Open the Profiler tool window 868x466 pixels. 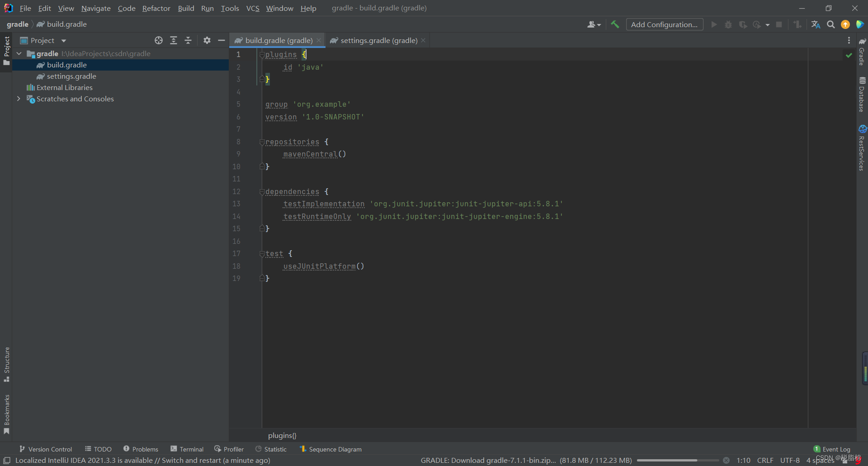[x=229, y=449]
